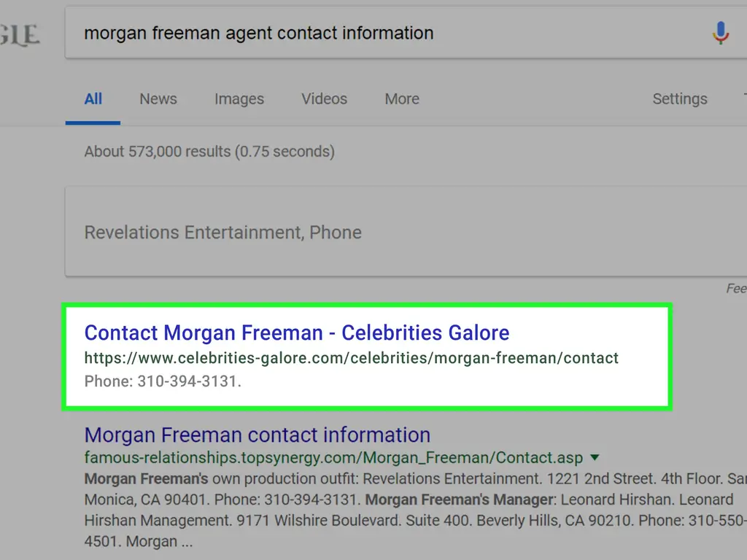
Task: Open the More search options menu
Action: [402, 98]
